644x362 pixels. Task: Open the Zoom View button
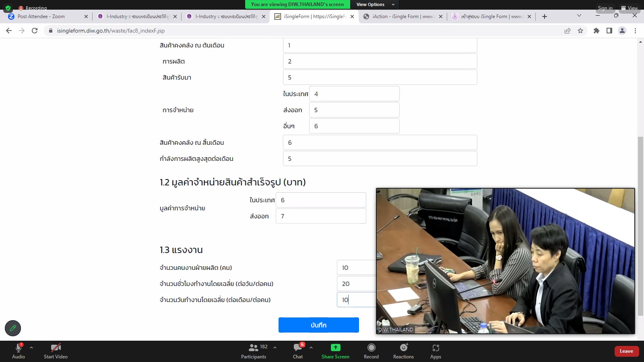[x=630, y=8]
